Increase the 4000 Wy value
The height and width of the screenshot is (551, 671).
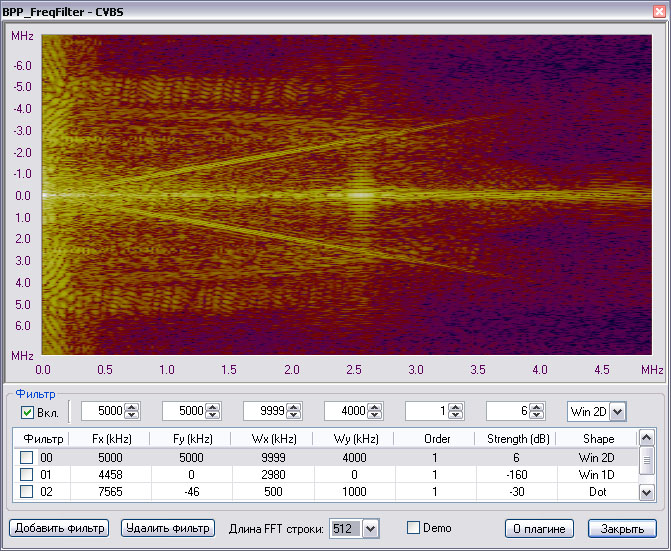click(x=375, y=407)
